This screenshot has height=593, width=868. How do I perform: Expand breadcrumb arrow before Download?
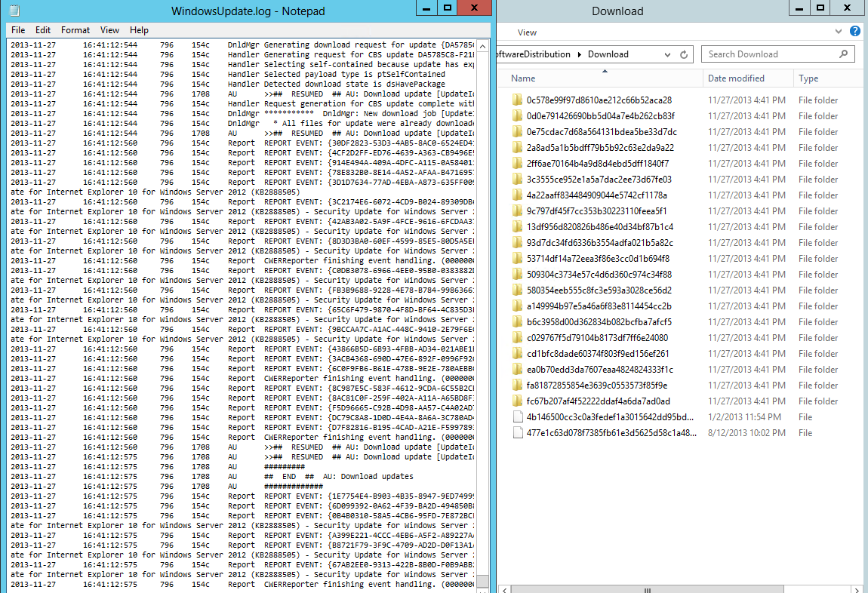pos(579,54)
